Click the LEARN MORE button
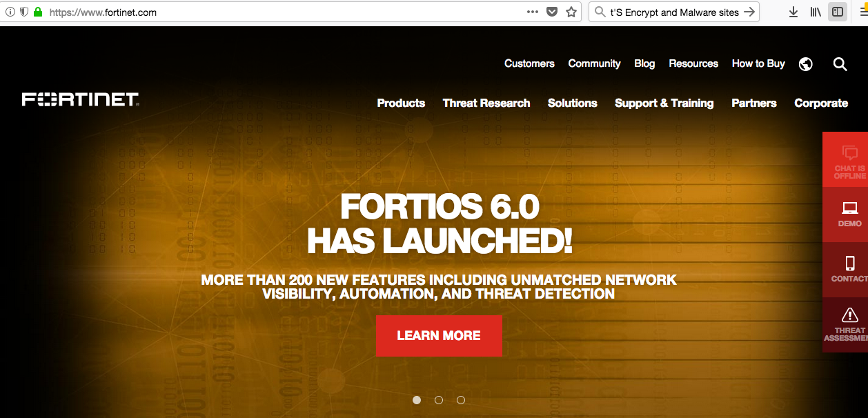 tap(439, 336)
